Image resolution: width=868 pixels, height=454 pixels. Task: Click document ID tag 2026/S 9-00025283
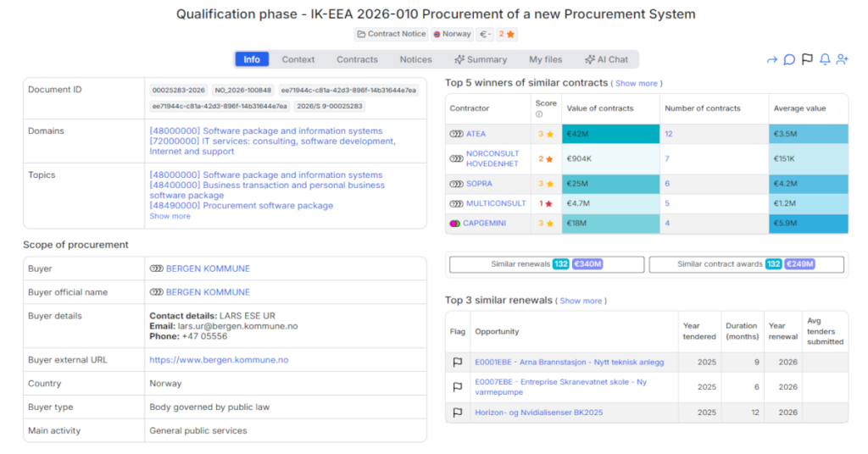click(330, 106)
